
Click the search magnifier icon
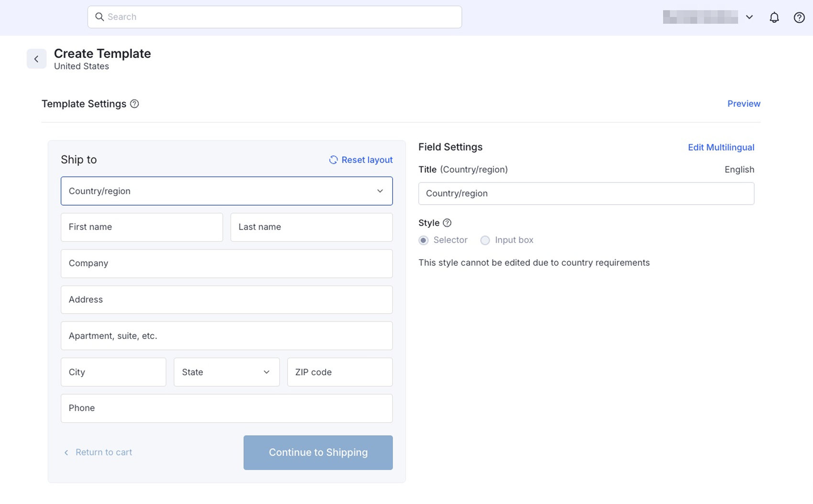click(99, 17)
